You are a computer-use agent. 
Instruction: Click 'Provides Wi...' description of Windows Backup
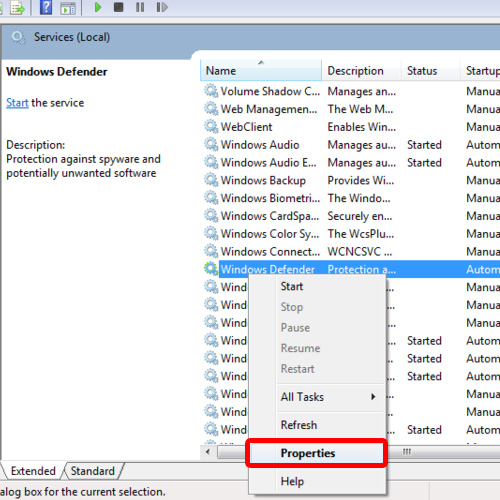pos(361,180)
